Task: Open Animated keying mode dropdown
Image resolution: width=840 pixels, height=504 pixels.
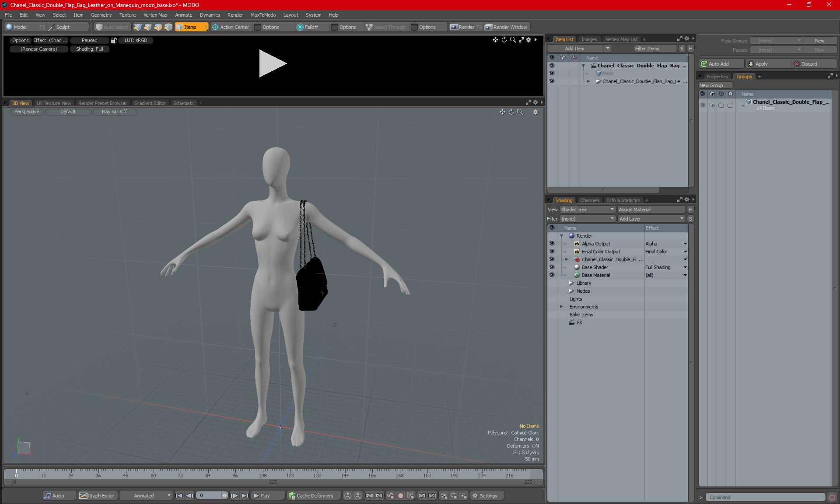Action: point(146,496)
